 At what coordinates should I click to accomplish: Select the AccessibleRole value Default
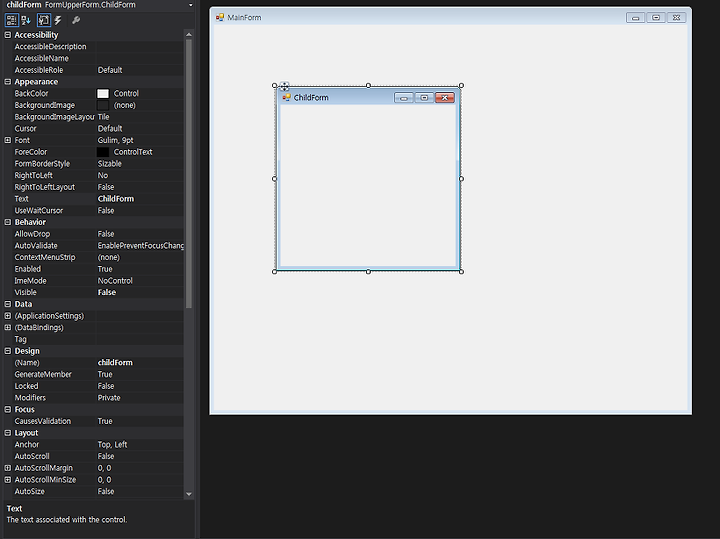tap(110, 70)
